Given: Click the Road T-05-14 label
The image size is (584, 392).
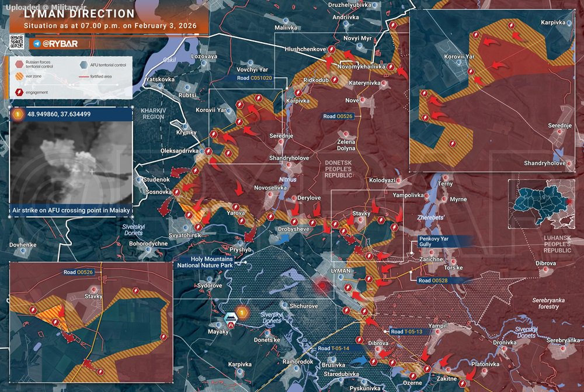Looking at the screenshot, I should [333, 348].
